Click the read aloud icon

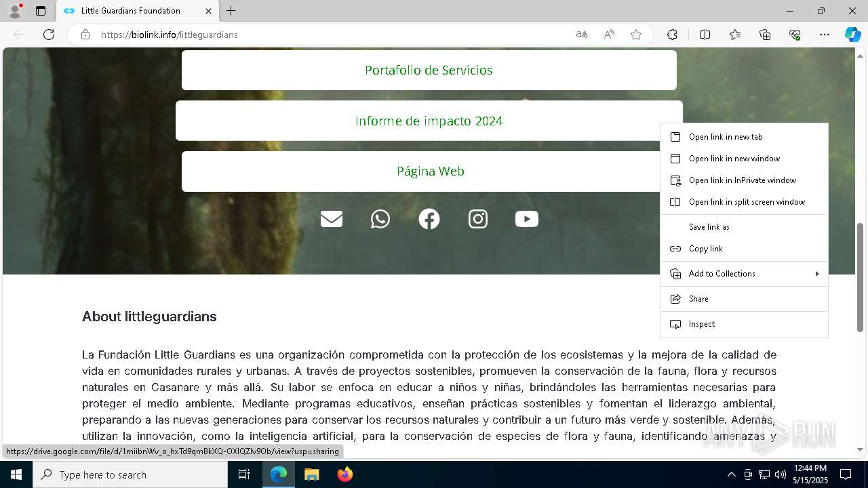click(609, 35)
